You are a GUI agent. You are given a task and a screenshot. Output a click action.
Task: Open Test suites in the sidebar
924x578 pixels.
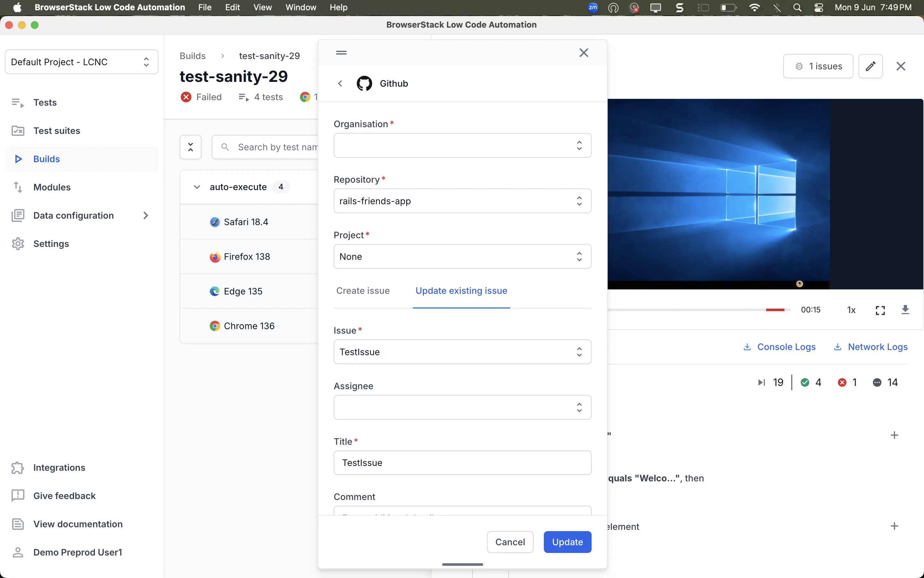[82, 131]
